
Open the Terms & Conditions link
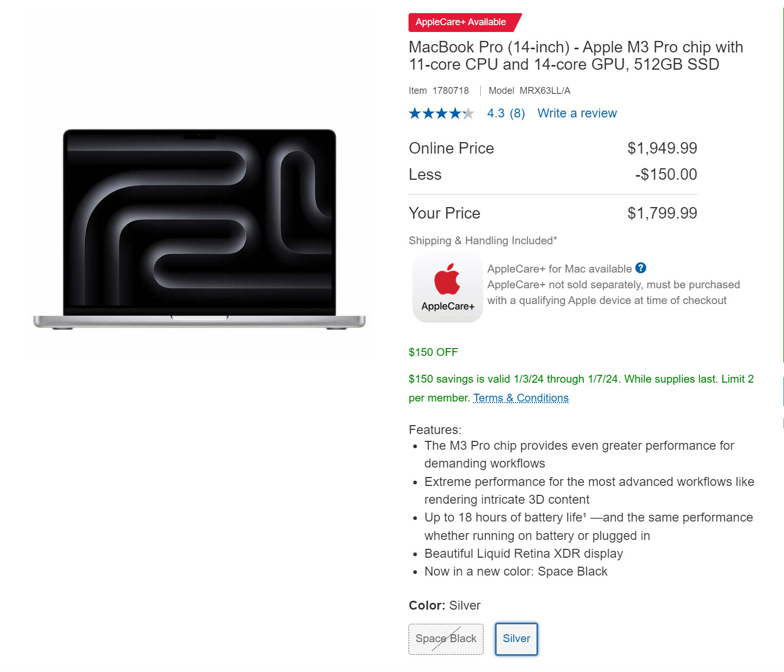click(521, 398)
